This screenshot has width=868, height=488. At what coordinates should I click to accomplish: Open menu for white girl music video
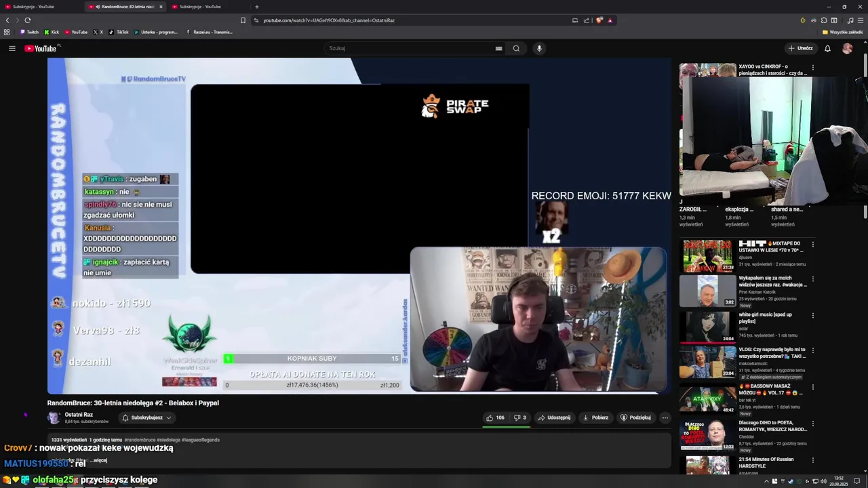pos(812,315)
